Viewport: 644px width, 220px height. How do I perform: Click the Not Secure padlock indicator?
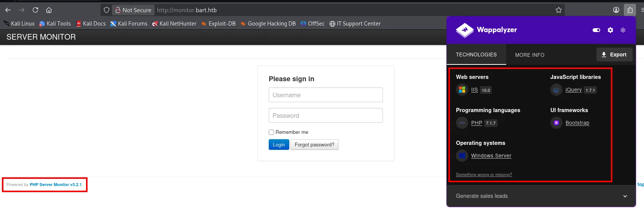click(133, 10)
